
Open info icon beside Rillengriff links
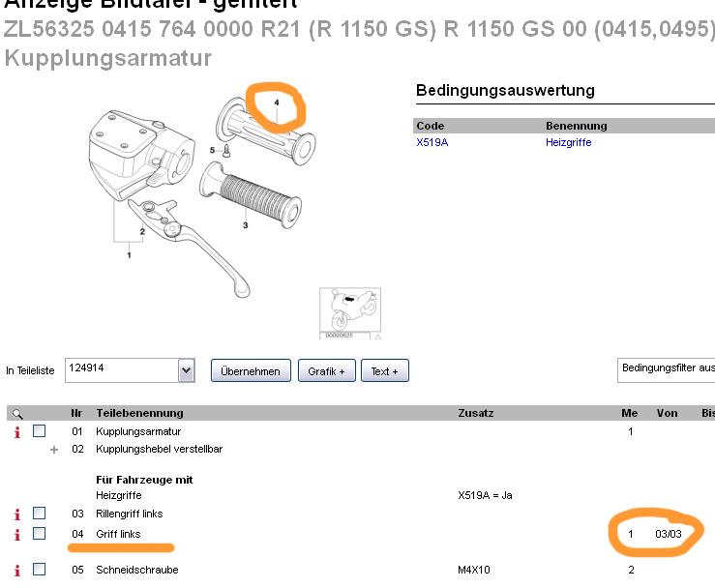pos(17,514)
